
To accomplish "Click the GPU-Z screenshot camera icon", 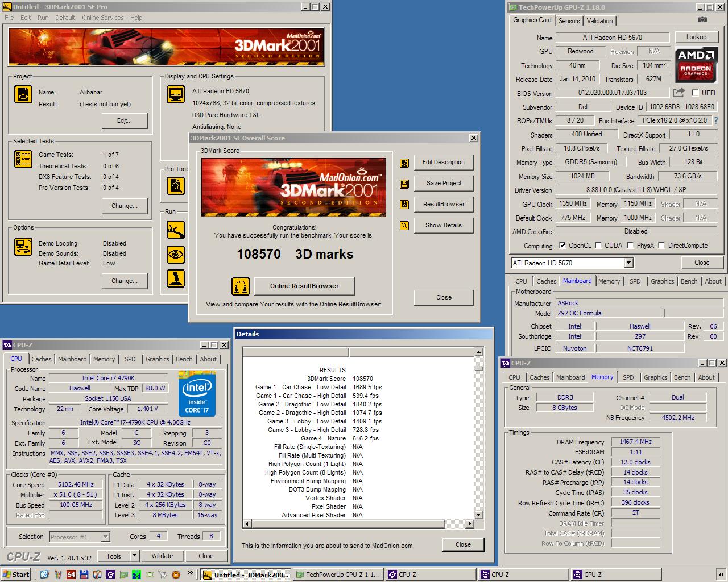I will point(702,20).
